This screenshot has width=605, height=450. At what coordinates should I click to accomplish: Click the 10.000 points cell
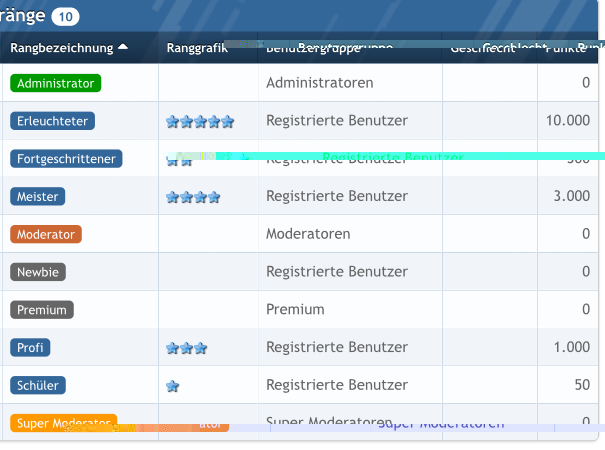pos(568,121)
